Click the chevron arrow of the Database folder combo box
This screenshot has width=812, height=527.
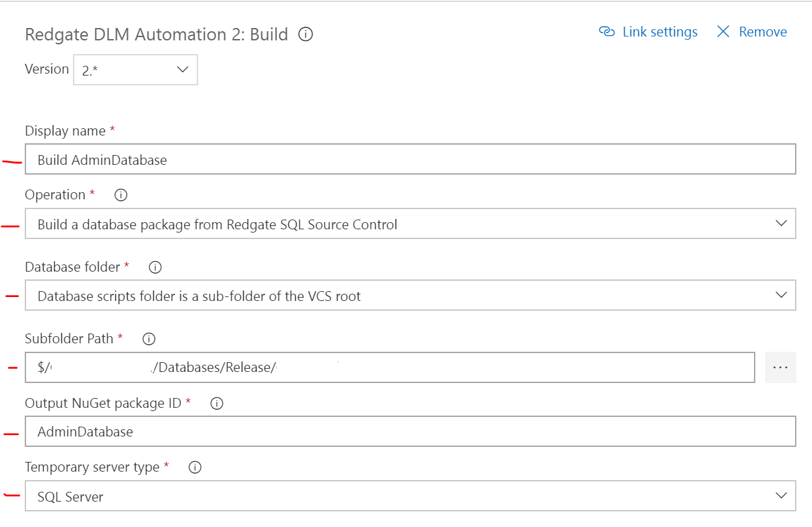(x=781, y=295)
